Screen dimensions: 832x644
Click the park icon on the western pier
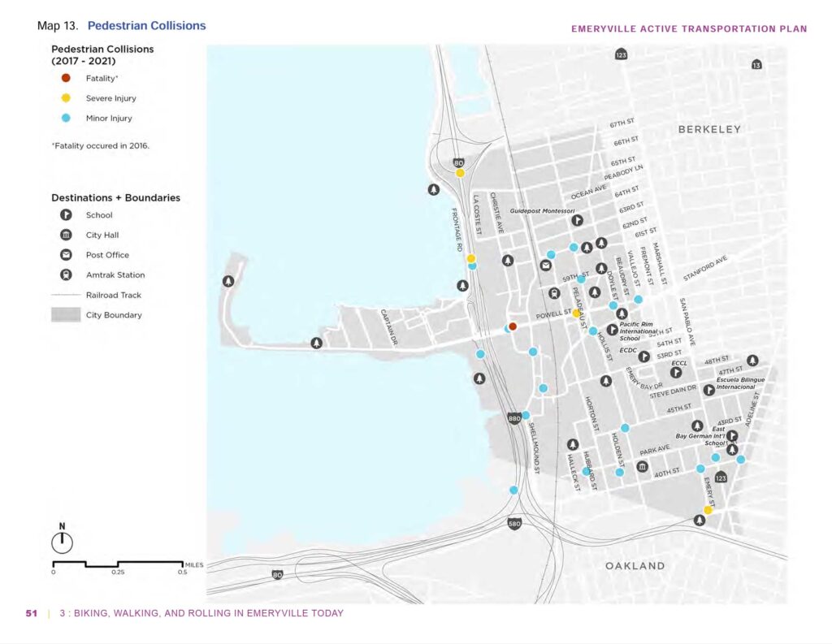[x=229, y=281]
